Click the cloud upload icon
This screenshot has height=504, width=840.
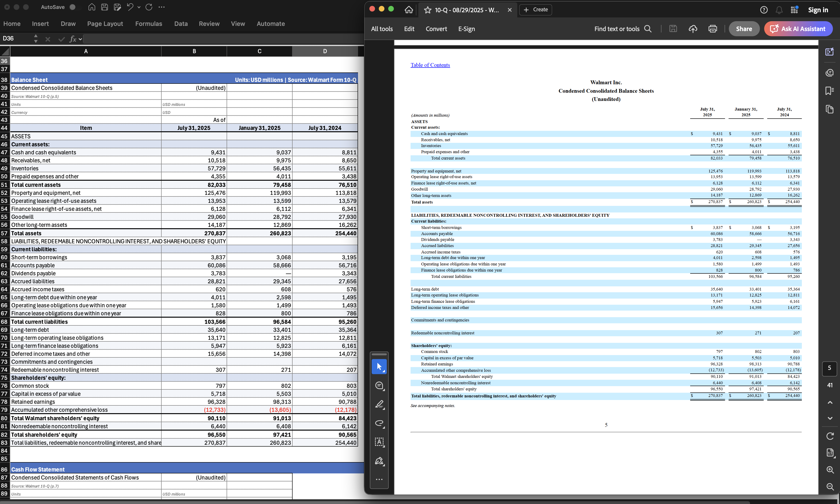tap(693, 29)
